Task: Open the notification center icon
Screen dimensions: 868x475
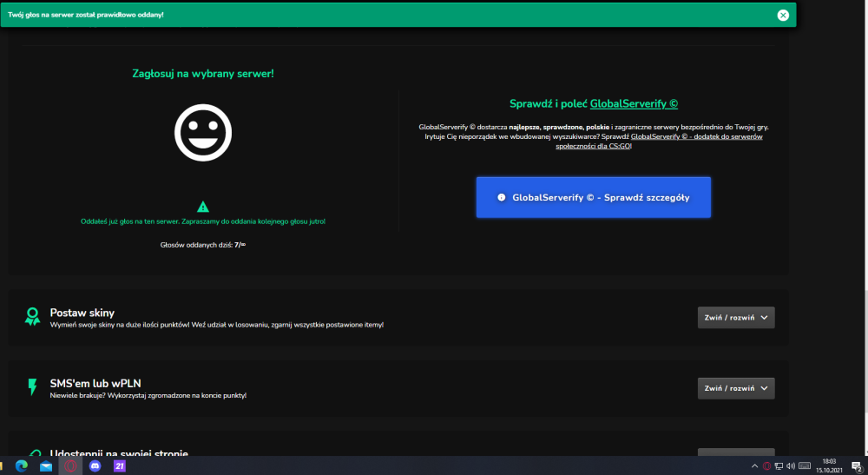Action: (x=857, y=466)
